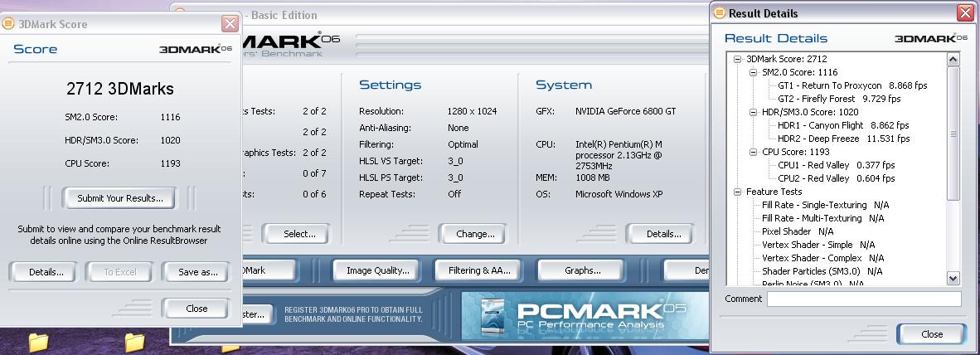The image size is (980, 355).
Task: Select CPU2 - Red Valley 0.604 fps row
Action: coord(837,179)
